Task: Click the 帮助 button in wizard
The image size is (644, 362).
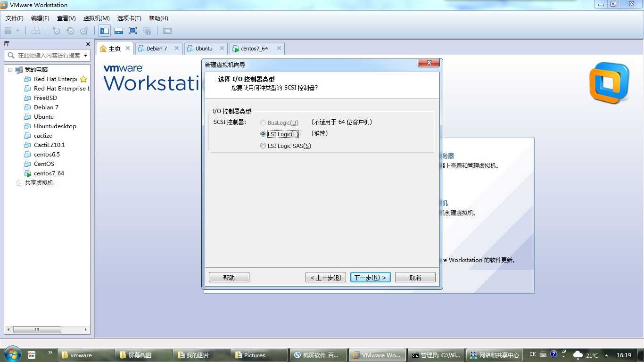Action: click(x=229, y=278)
